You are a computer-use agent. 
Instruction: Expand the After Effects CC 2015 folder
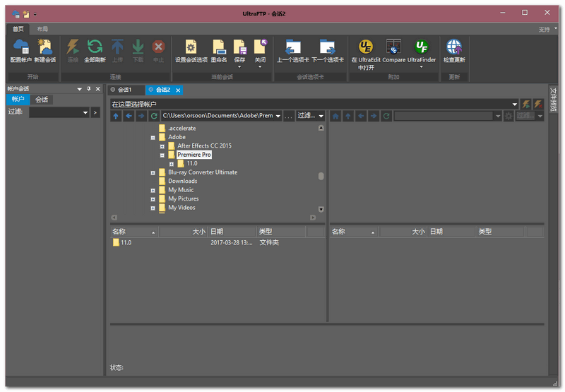point(162,146)
